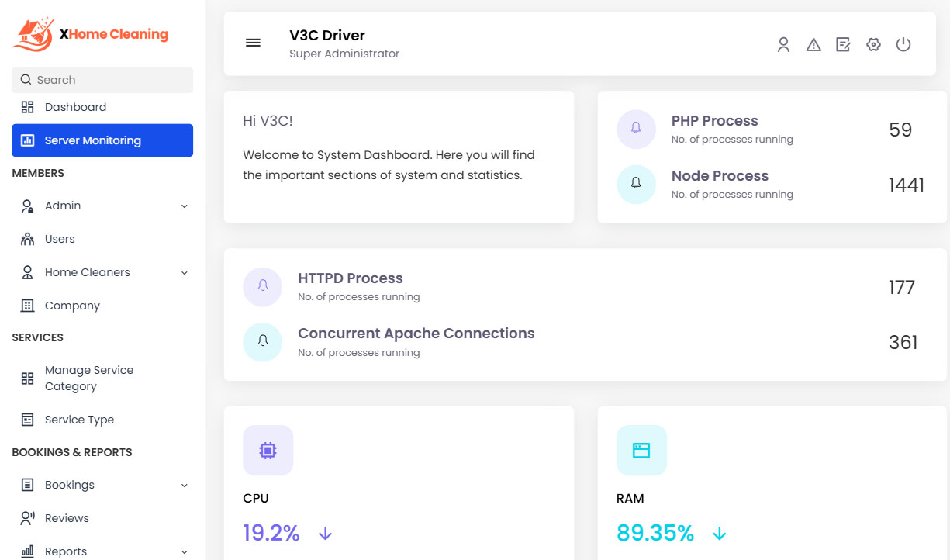Toggle the hamburger menu to collapse sidebar
950x560 pixels.
[253, 43]
